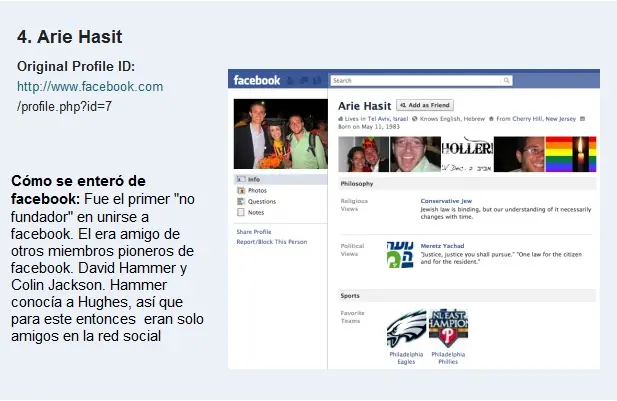Click the Meretz Yachad party logo
Image resolution: width=617 pixels, height=401 pixels.
tap(400, 255)
